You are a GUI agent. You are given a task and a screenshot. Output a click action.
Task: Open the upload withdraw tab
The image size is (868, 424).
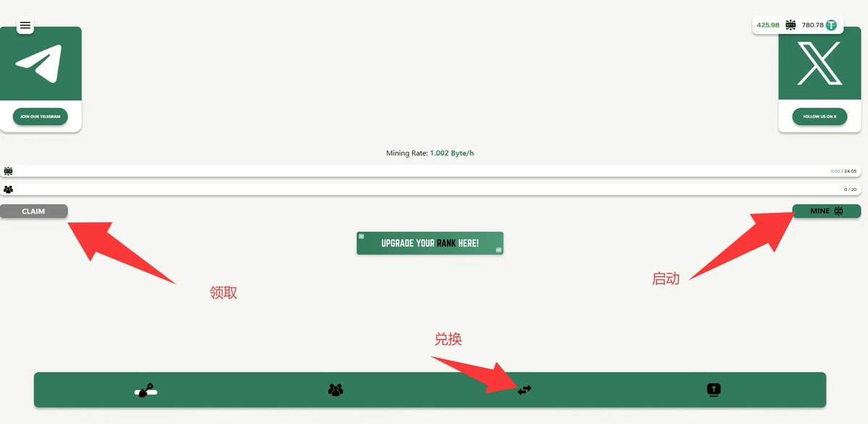[x=714, y=390]
